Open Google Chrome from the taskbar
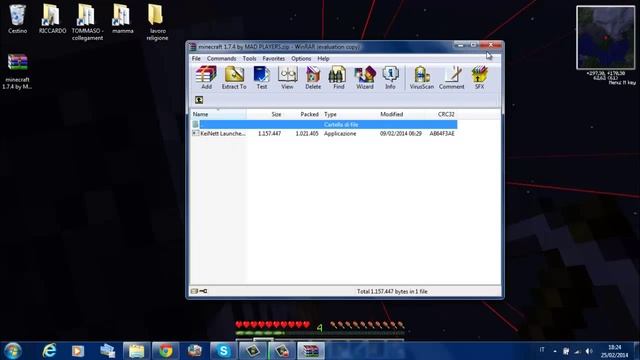This screenshot has height=360, width=640. coord(166,351)
